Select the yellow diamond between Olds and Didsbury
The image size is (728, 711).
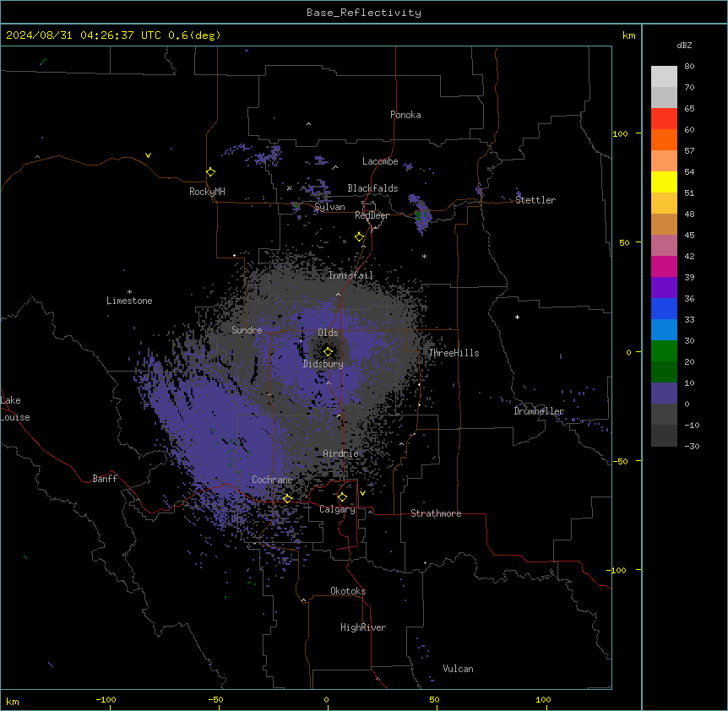click(328, 352)
